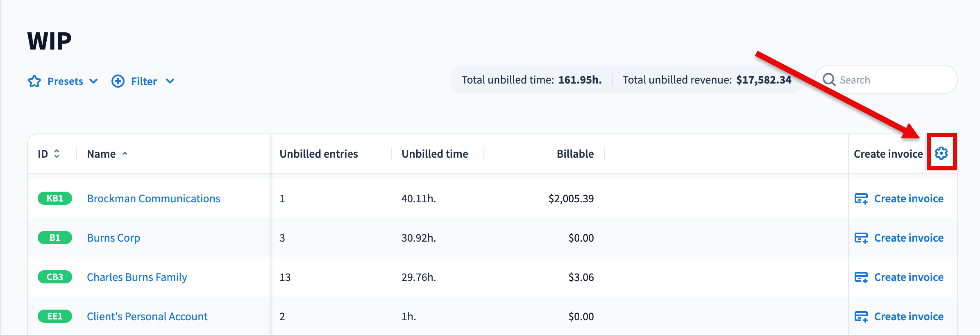Sort the table by ID column

click(x=57, y=154)
